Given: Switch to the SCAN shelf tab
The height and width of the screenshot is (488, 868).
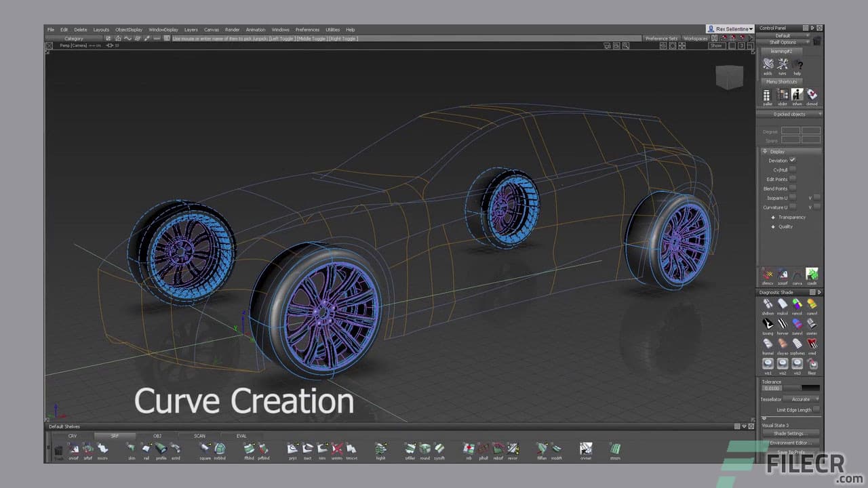Looking at the screenshot, I should click(x=199, y=436).
